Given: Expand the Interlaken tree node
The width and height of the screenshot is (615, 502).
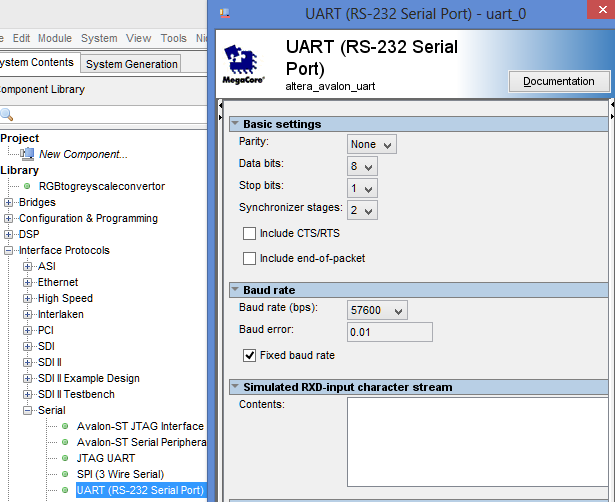Looking at the screenshot, I should pyautogui.click(x=27, y=315).
